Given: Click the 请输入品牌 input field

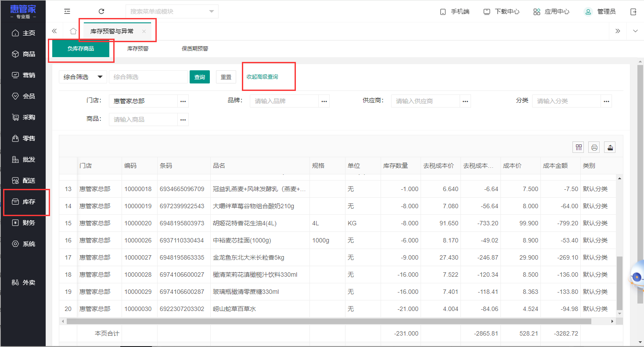Looking at the screenshot, I should click(284, 101).
